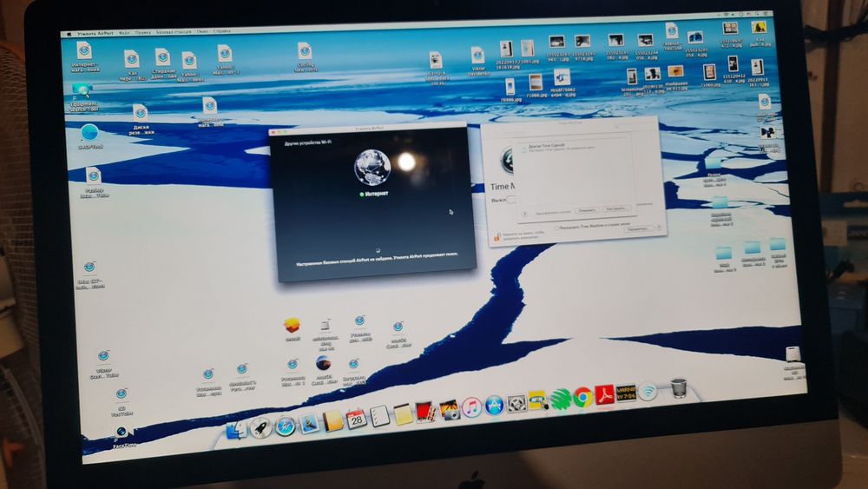Launch Safari from the Dock
Screen dimensions: 868x489
click(285, 426)
